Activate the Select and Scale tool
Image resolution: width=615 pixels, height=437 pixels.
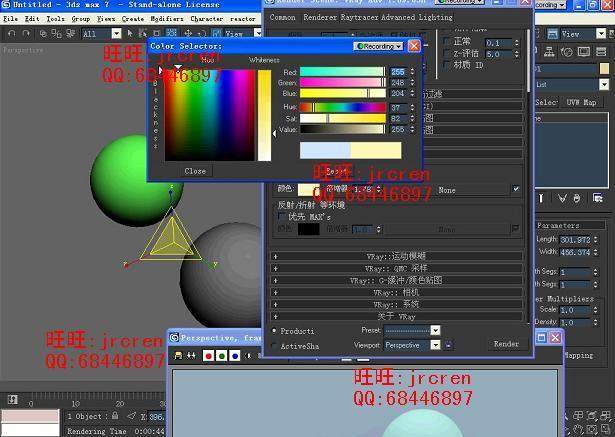[216, 34]
